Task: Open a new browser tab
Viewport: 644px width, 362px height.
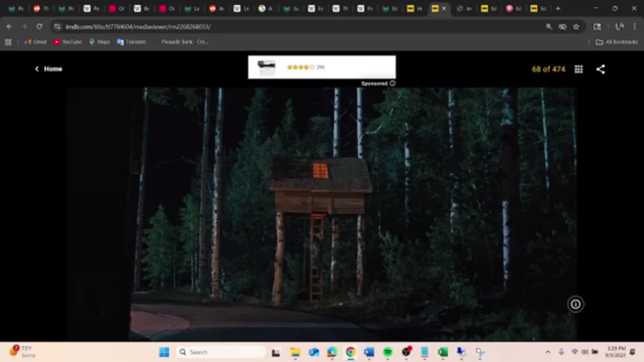Action: point(558,9)
